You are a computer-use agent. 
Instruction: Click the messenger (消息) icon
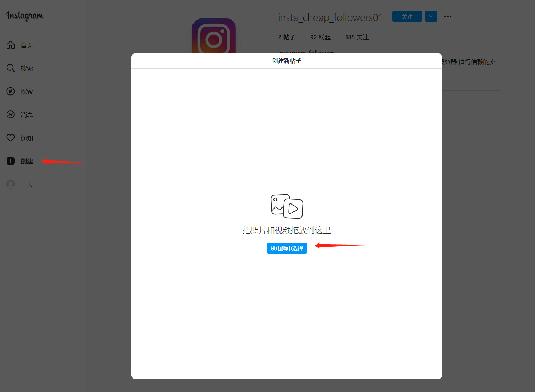tap(11, 114)
